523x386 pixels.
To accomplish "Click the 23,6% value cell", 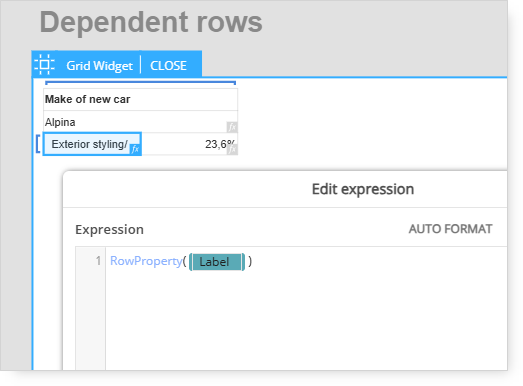I will click(x=189, y=144).
